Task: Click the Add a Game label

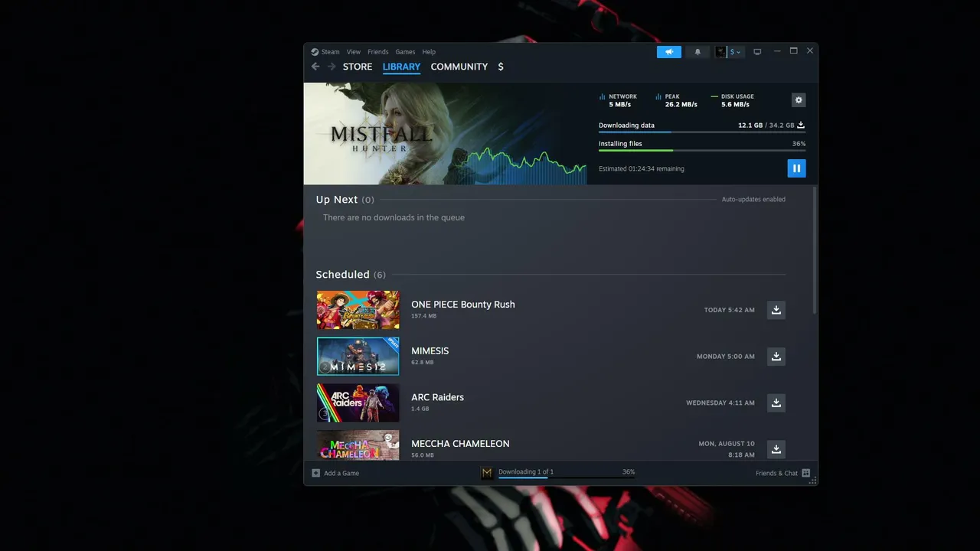Action: coord(341,473)
